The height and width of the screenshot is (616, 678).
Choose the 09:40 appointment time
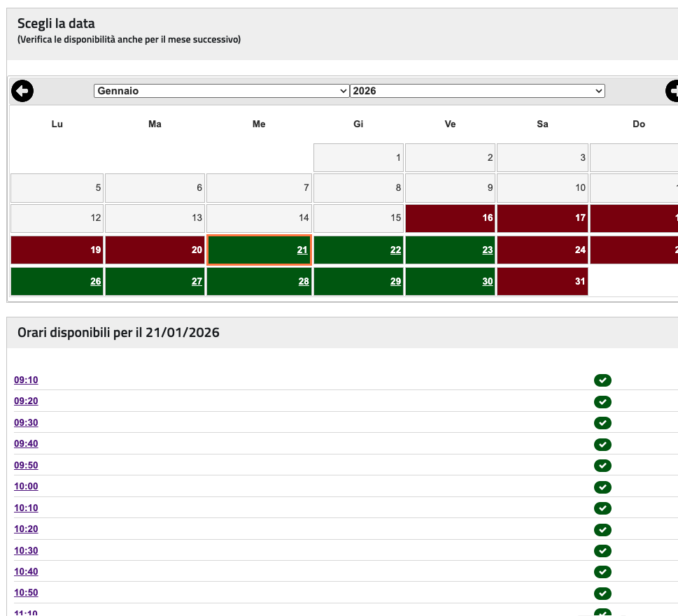click(26, 444)
